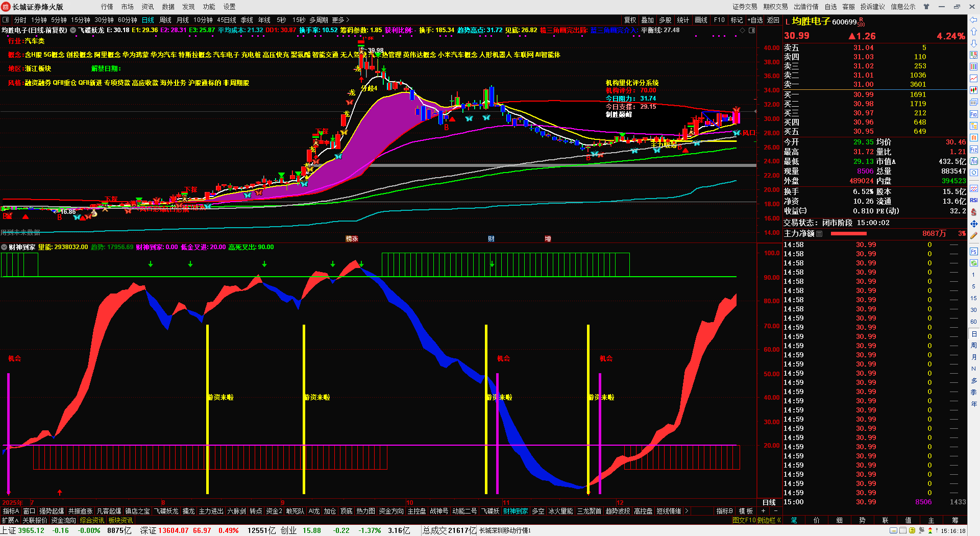Open the 行情 menu
This screenshot has width=980, height=536.
[x=107, y=7]
